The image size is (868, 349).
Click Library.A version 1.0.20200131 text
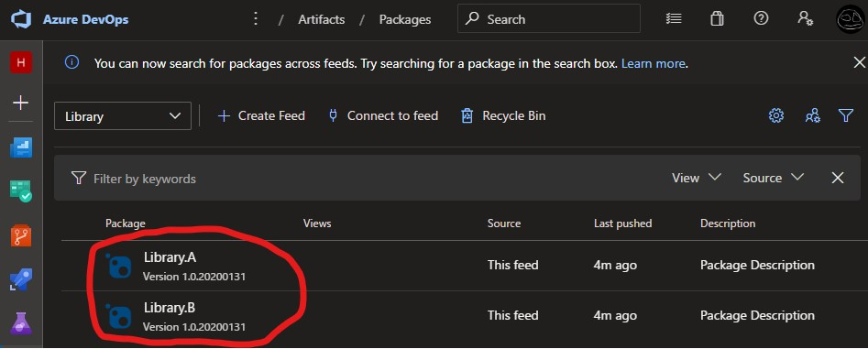point(194,277)
